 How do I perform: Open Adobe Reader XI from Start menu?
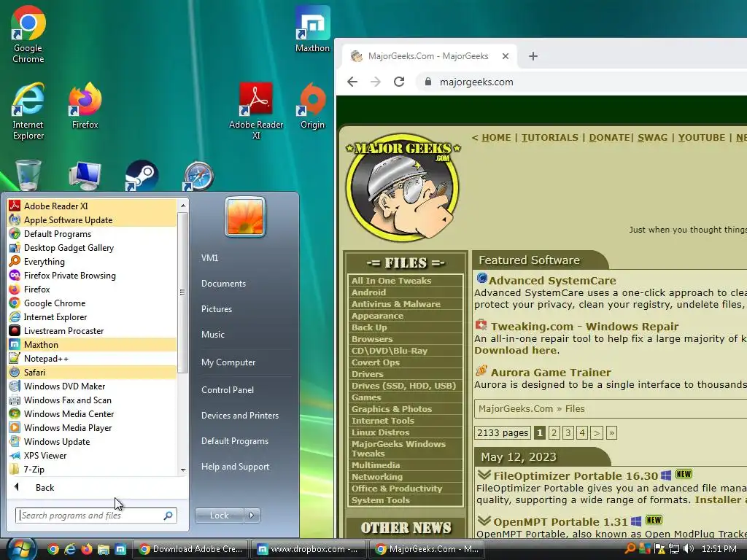(x=92, y=206)
